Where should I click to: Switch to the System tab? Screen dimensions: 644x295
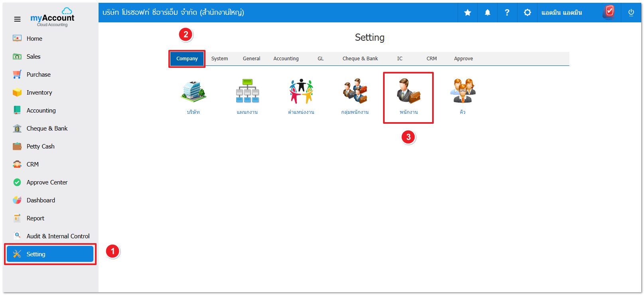coord(219,59)
